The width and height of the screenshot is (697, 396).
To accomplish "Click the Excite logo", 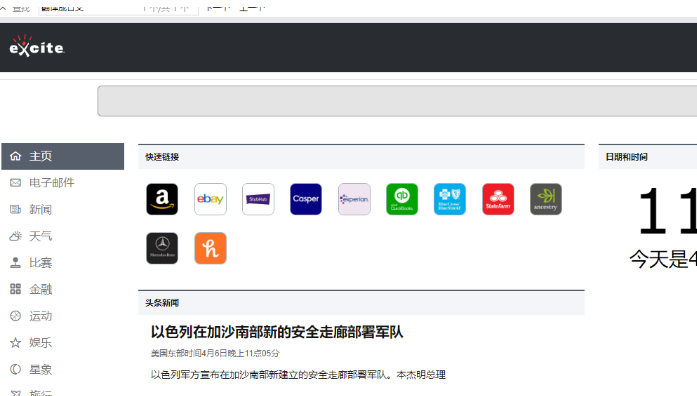I will [x=37, y=46].
